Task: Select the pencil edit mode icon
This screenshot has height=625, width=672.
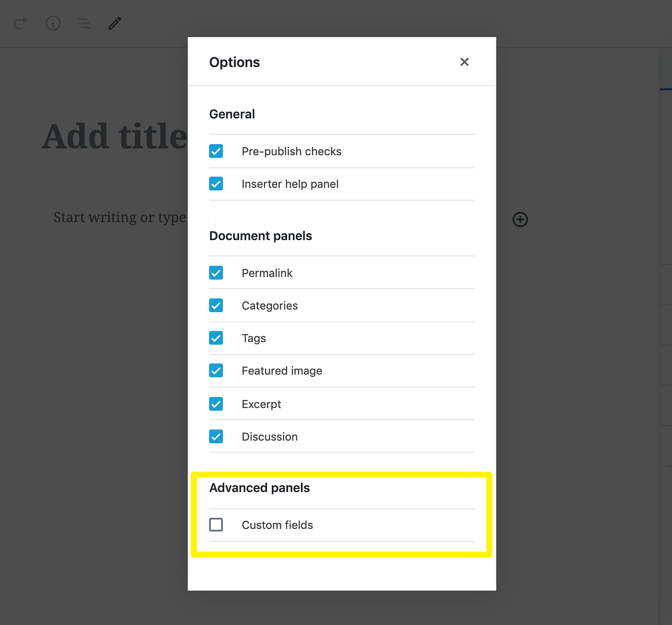Action: pyautogui.click(x=114, y=23)
